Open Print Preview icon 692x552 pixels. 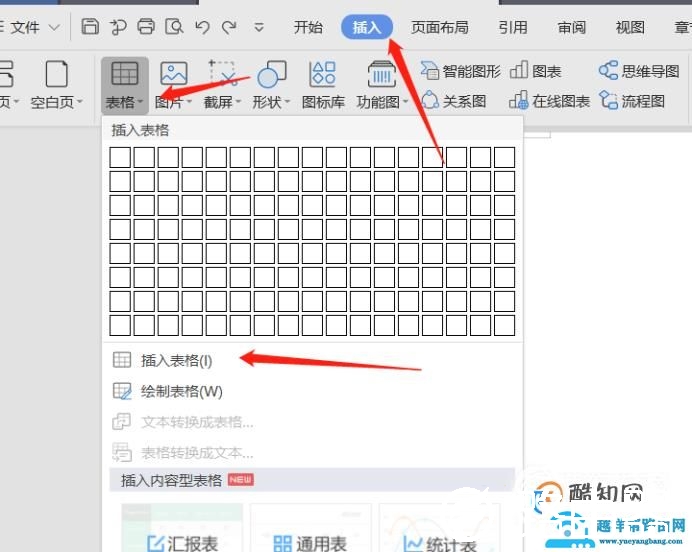(x=174, y=27)
